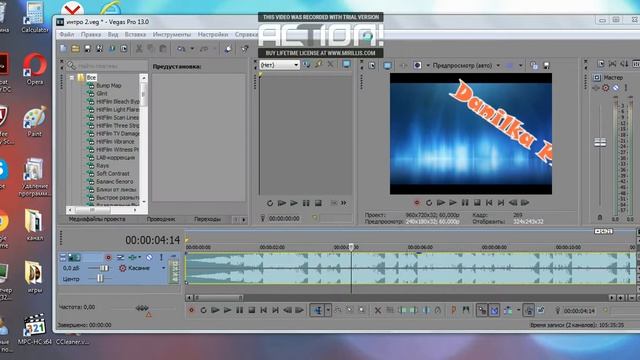Image resolution: width=640 pixels, height=360 pixels.
Task: Open Касание automation mode dropdown arrow
Action: coord(164,268)
